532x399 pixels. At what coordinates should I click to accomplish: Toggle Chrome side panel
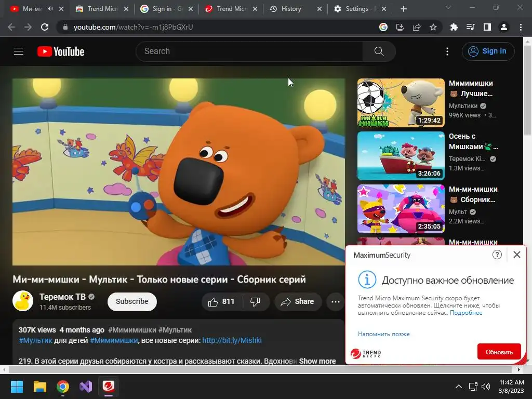487,27
